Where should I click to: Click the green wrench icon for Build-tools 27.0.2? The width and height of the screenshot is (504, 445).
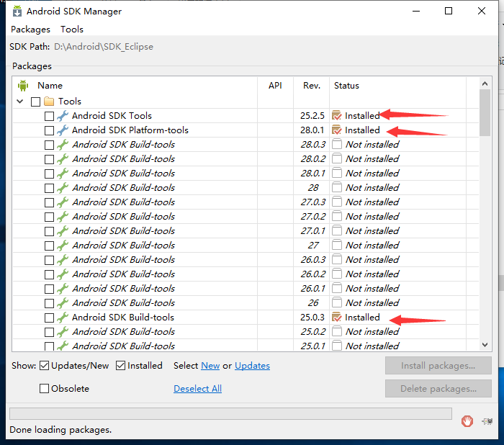coord(63,217)
